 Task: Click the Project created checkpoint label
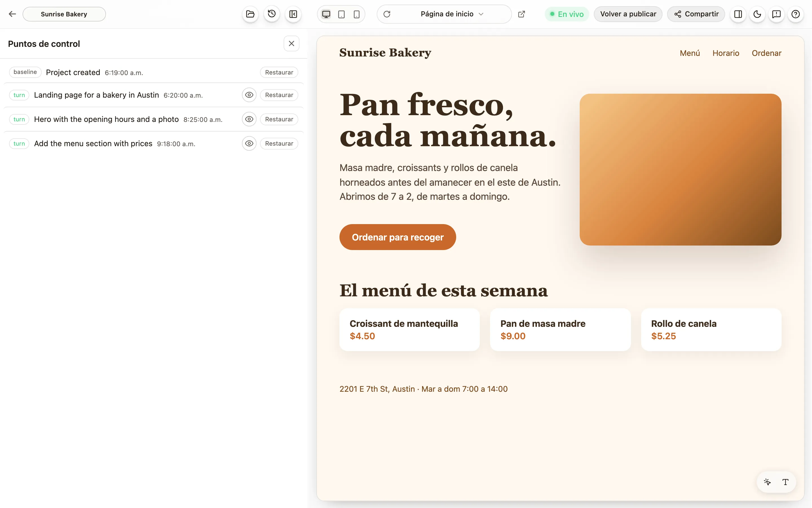[x=73, y=72]
